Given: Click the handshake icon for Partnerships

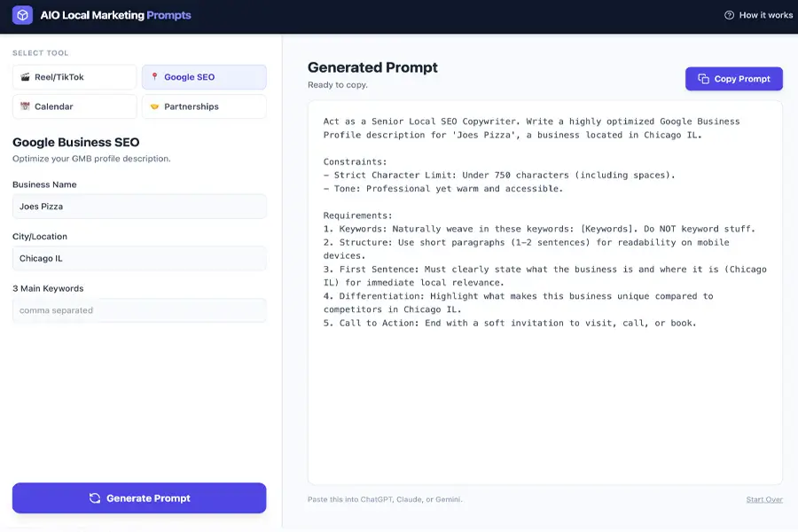Looking at the screenshot, I should [x=154, y=106].
